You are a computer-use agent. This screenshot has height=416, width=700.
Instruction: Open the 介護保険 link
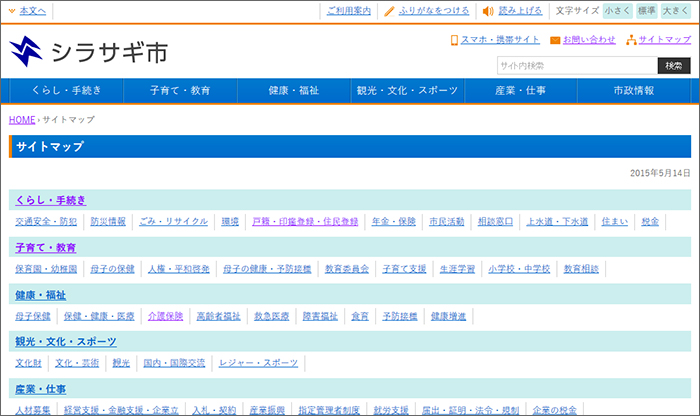(x=165, y=316)
